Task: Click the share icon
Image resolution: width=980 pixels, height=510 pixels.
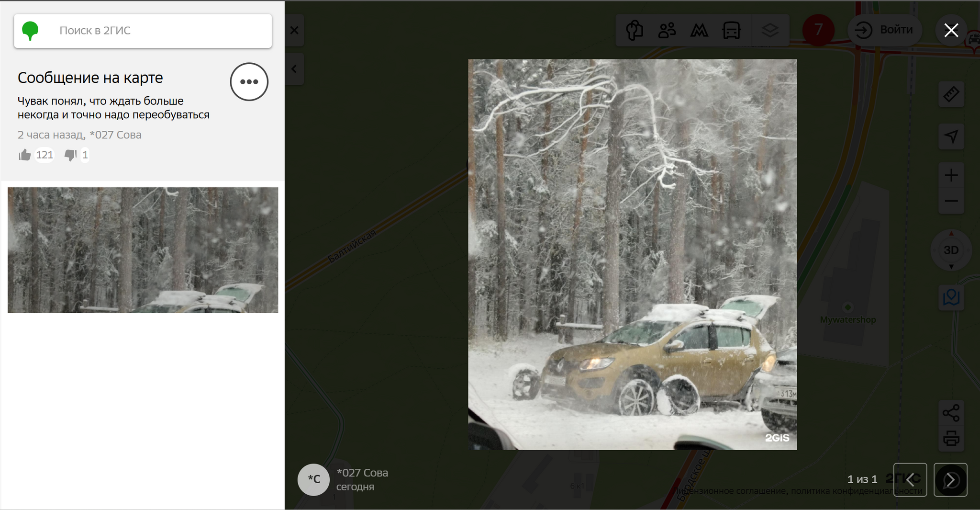Action: point(951,413)
